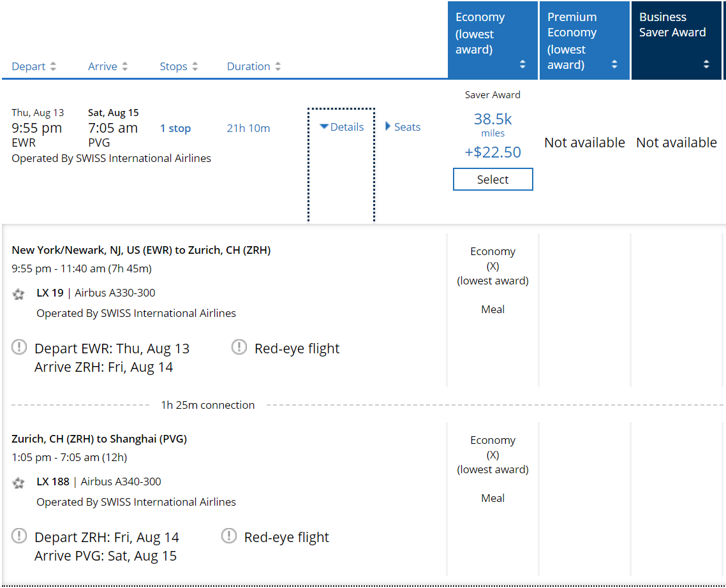Image resolution: width=726 pixels, height=588 pixels.
Task: Click the Sat, Aug 15 arrival date
Action: (x=114, y=112)
